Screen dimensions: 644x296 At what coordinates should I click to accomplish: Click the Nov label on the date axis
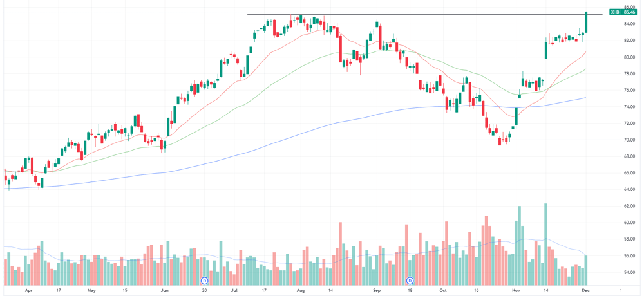516,290
